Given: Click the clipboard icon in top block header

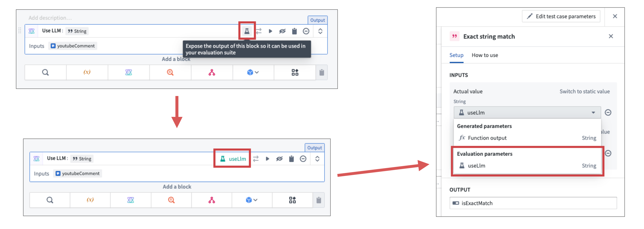Looking at the screenshot, I should pos(294,31).
